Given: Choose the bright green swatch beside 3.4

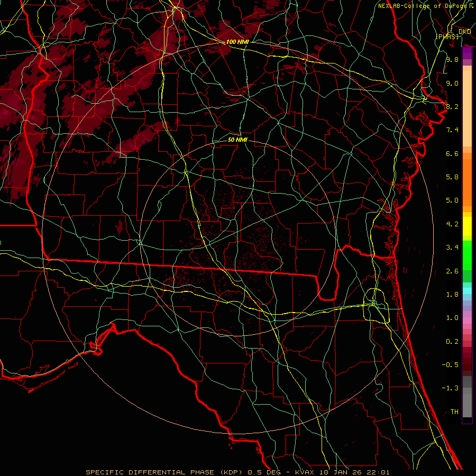Looking at the screenshot, I should coord(467,248).
